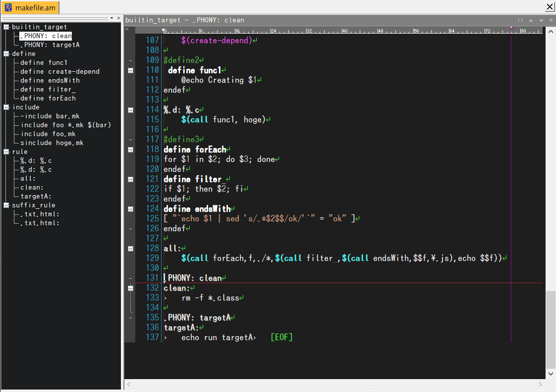556x392 pixels.
Task: Select 'define endsWith' outline item
Action: click(x=50, y=80)
